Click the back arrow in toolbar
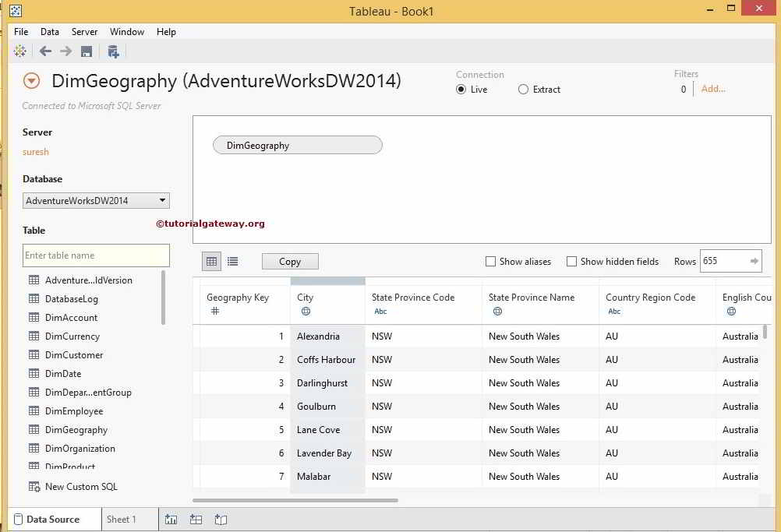Screen dimensions: 781x532 click(x=45, y=51)
